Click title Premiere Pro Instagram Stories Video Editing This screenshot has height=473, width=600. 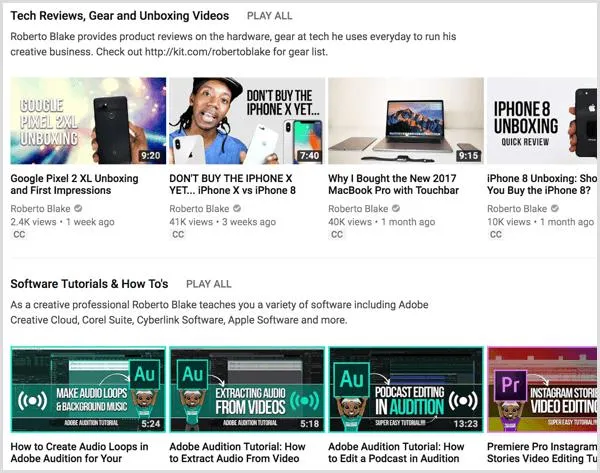542,452
